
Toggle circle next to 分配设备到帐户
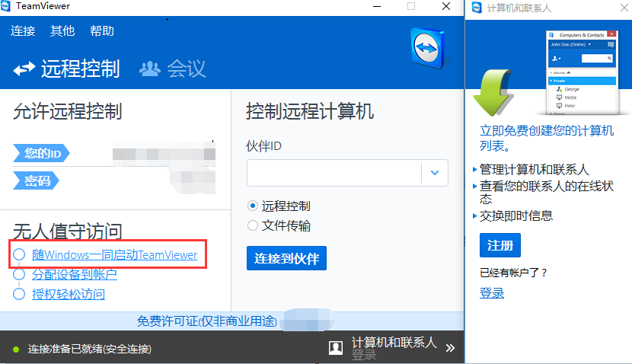click(x=19, y=274)
